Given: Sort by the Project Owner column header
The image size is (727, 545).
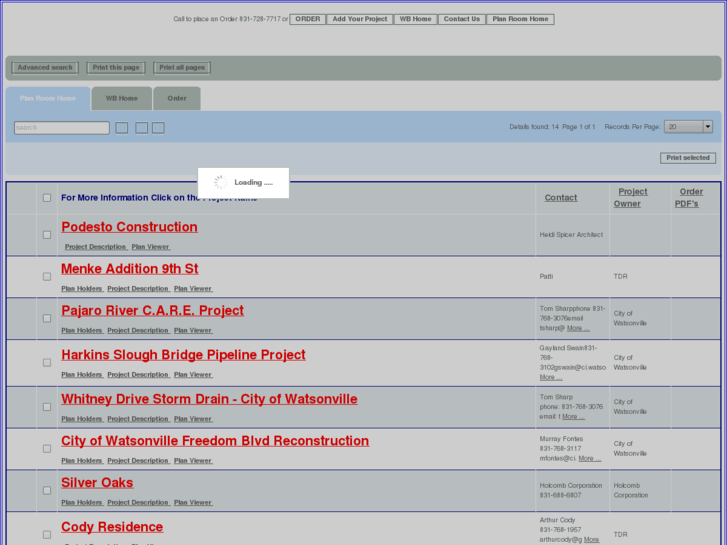Looking at the screenshot, I should pos(630,198).
